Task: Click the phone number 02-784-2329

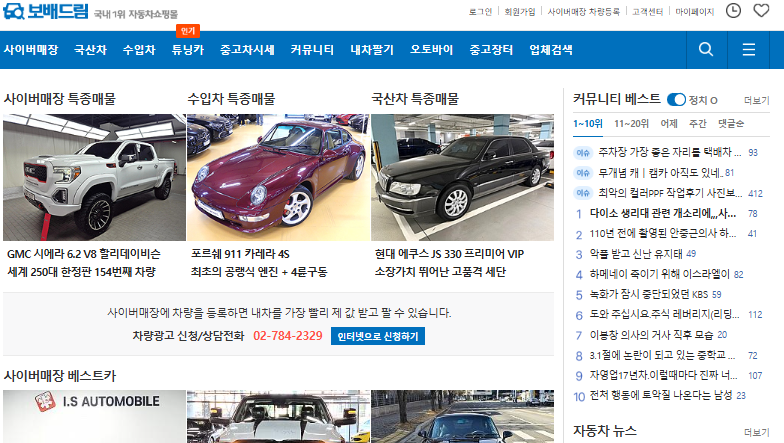Action: 288,336
